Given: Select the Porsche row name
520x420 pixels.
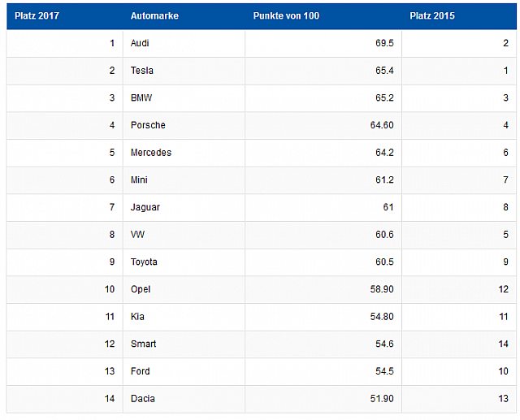Looking at the screenshot, I should click(x=147, y=125).
